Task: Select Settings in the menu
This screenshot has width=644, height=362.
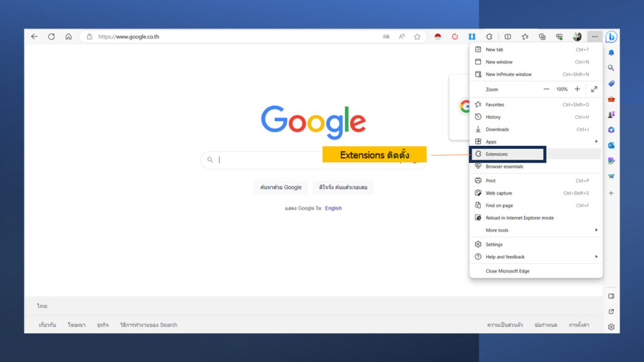Action: coord(536,244)
